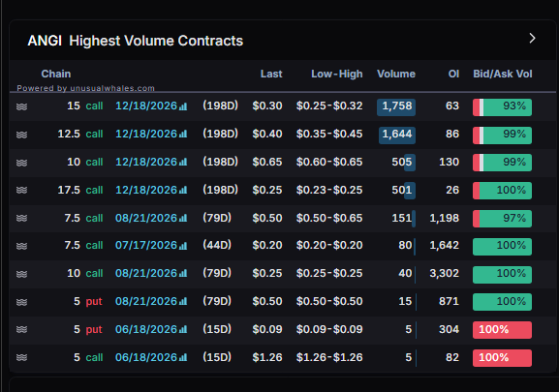Click the highlighted 1,644 volume cell
Image resolution: width=559 pixels, height=392 pixels.
(397, 136)
